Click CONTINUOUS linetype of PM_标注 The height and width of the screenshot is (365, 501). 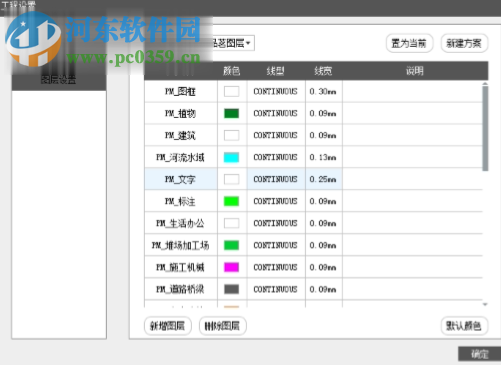276,201
